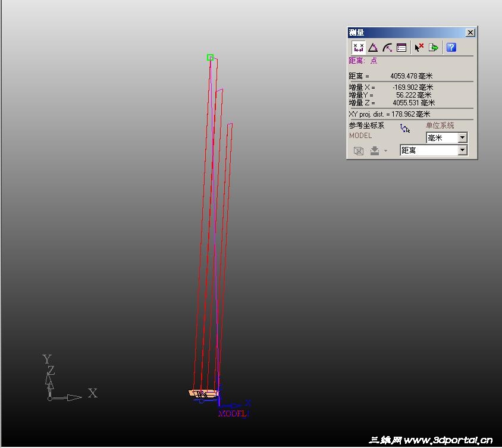
Task: Click the distance value 4059.478 毫米
Action: [412, 76]
